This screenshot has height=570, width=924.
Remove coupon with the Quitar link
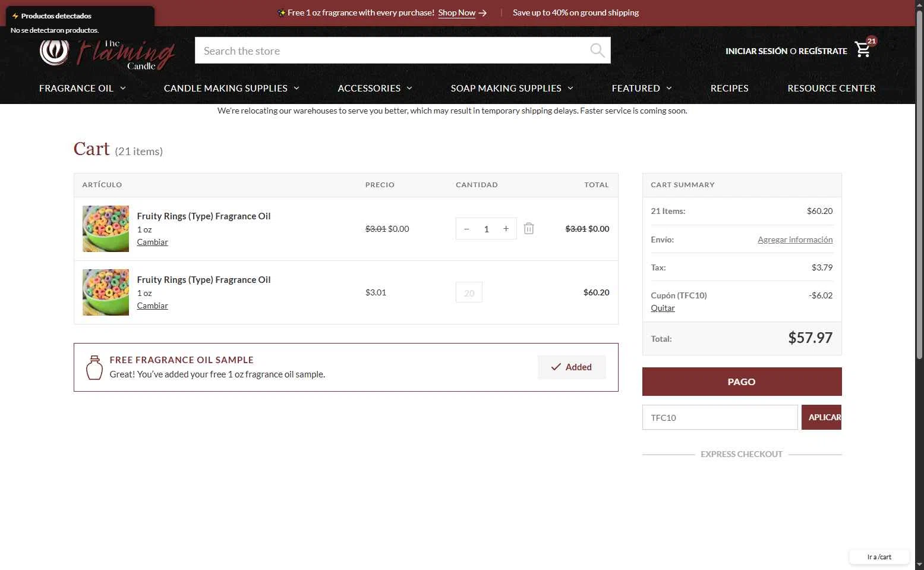click(x=663, y=308)
